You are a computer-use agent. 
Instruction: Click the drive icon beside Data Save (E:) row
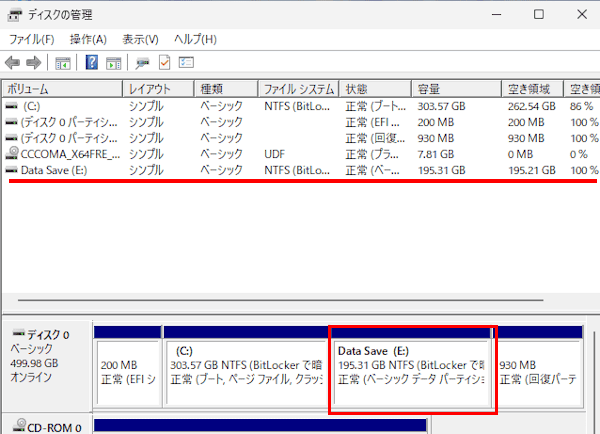click(11, 170)
